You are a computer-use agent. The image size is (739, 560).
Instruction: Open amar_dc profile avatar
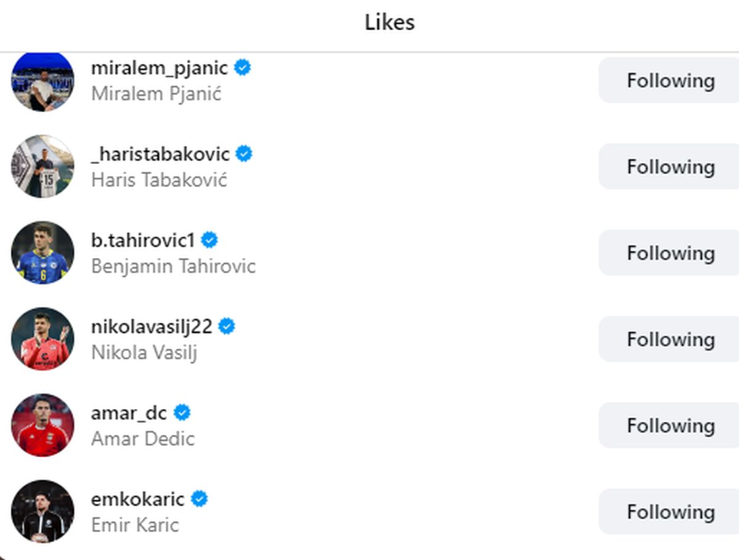pyautogui.click(x=42, y=425)
